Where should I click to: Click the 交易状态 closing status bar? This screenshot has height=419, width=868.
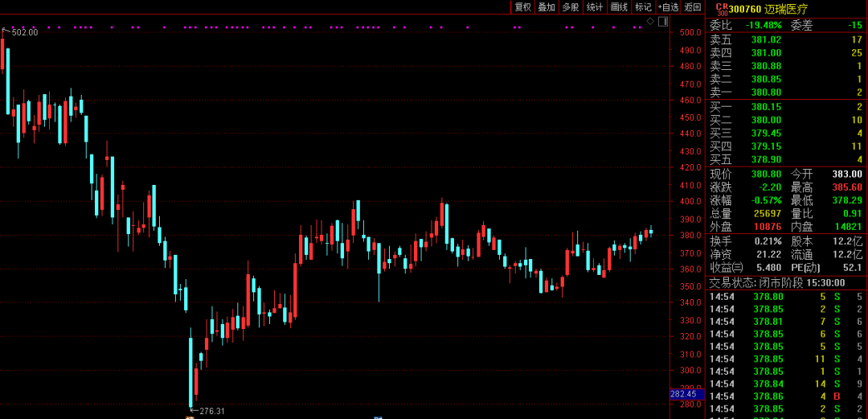coord(786,282)
